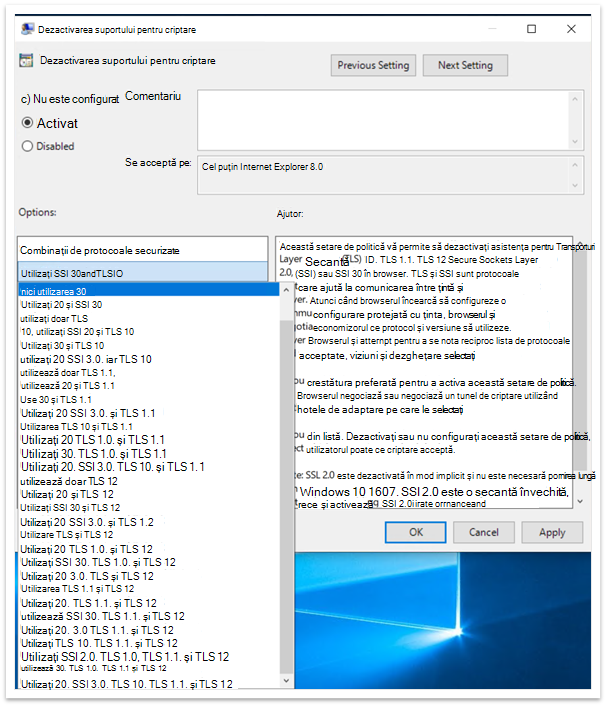
Task: Select 'Utilizați 30. TLS 1.0. și TLS 1.1'
Action: (149, 453)
